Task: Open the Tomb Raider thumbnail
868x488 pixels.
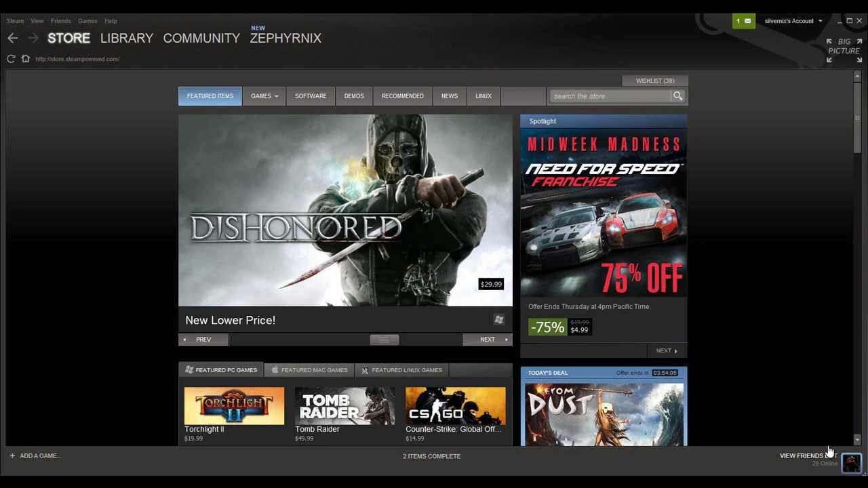Action: pyautogui.click(x=344, y=406)
